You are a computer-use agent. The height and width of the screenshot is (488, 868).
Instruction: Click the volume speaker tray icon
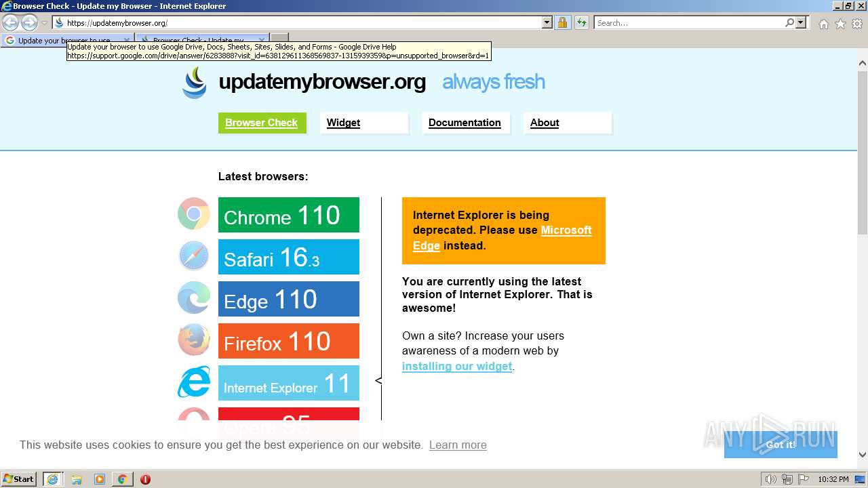[771, 479]
